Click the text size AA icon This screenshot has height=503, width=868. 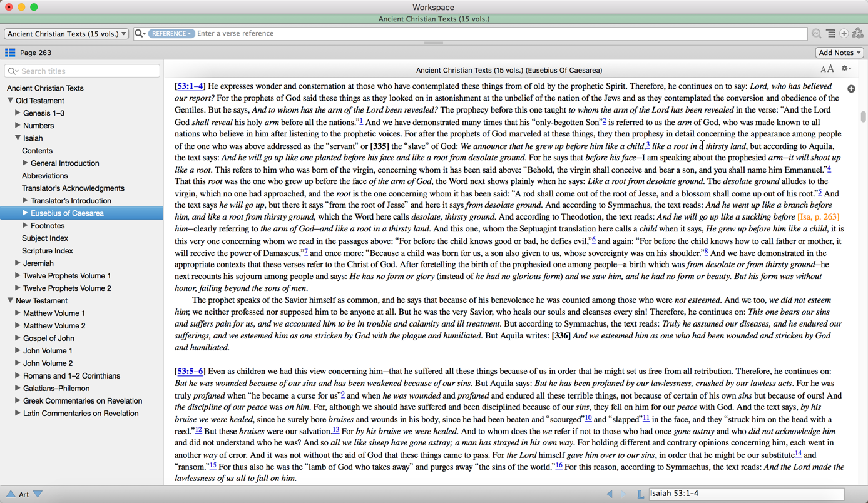[827, 69]
